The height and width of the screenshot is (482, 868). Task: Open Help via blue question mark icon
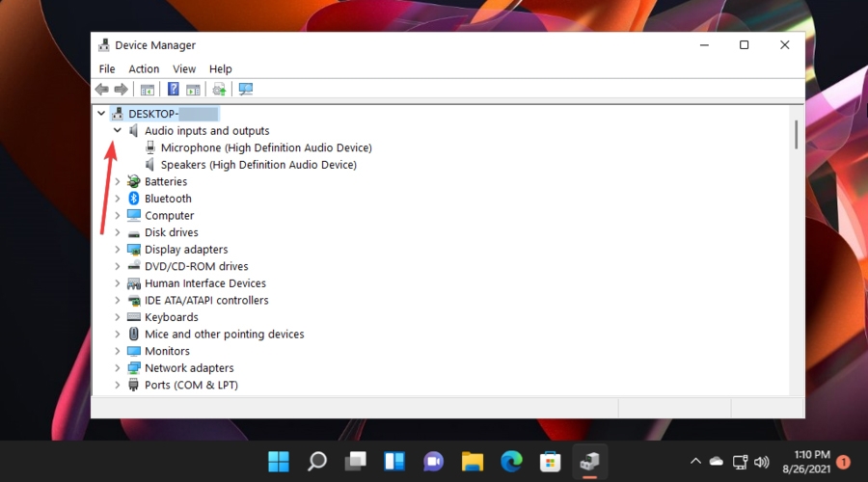click(174, 89)
